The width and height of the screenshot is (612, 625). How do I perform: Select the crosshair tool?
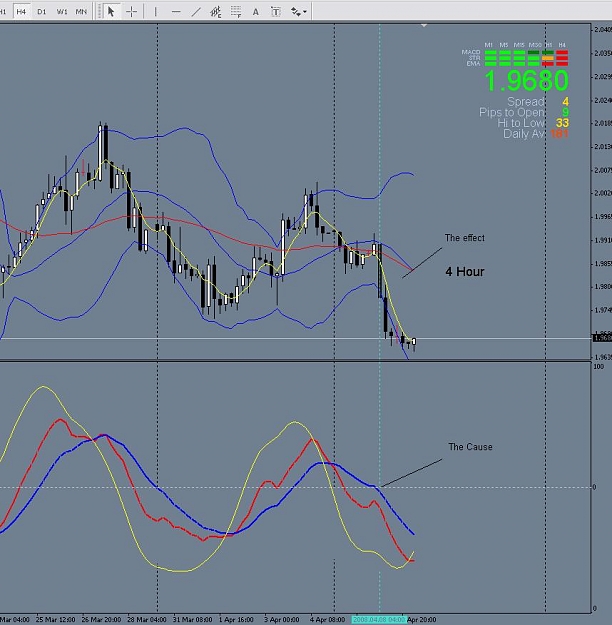(131, 12)
